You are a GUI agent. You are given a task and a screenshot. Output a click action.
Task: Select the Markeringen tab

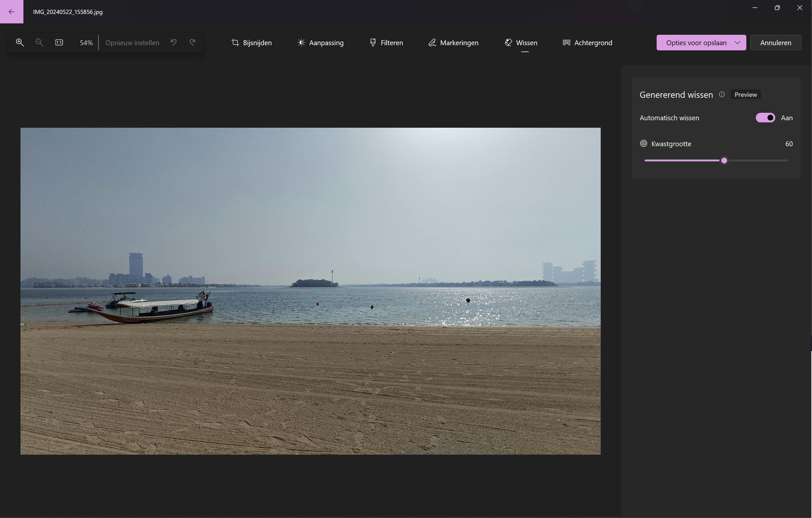coord(453,43)
